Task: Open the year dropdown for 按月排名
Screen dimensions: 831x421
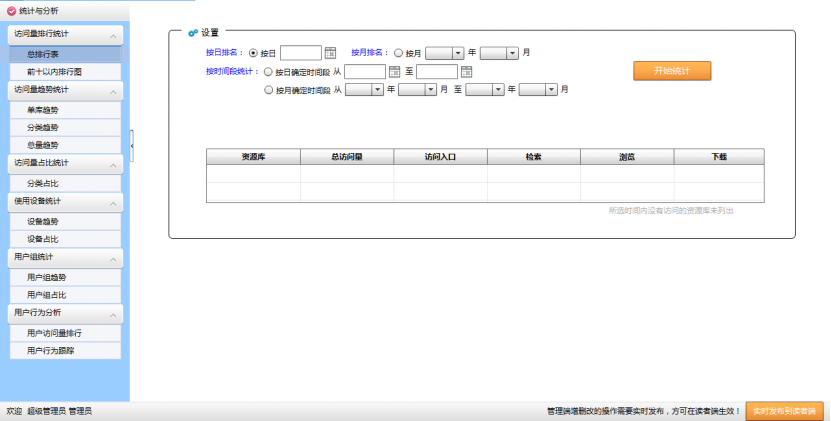Action: [458, 53]
